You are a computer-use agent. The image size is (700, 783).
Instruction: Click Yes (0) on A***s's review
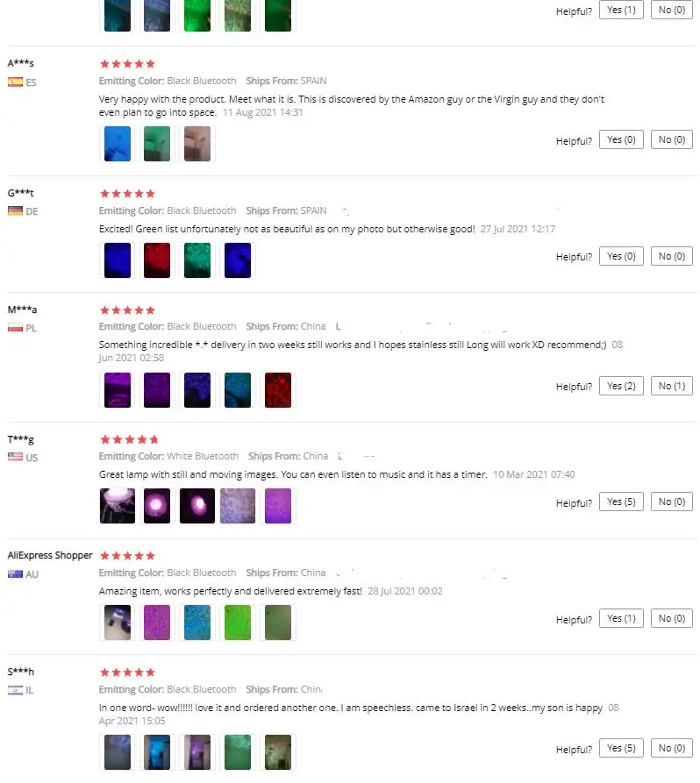click(621, 139)
